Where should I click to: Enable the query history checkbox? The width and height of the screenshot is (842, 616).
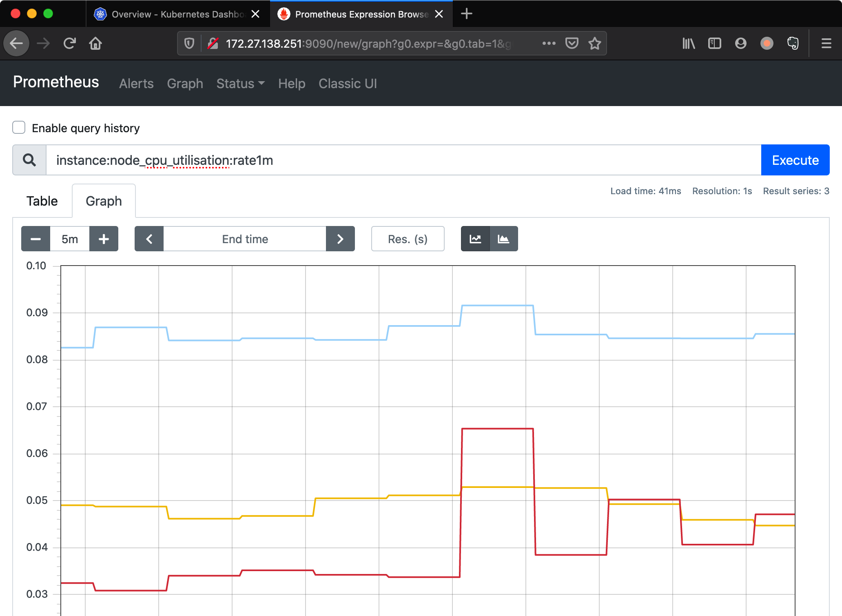(19, 128)
